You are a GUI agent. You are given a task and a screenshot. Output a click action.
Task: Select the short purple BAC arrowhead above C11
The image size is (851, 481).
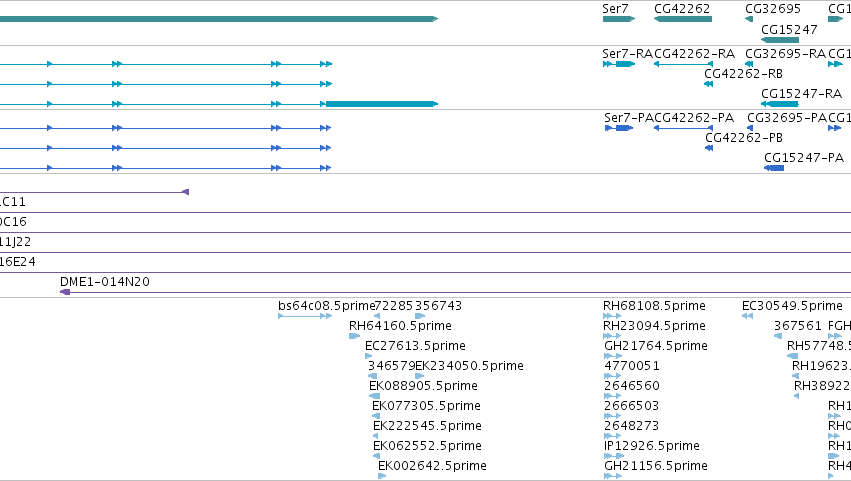point(185,192)
